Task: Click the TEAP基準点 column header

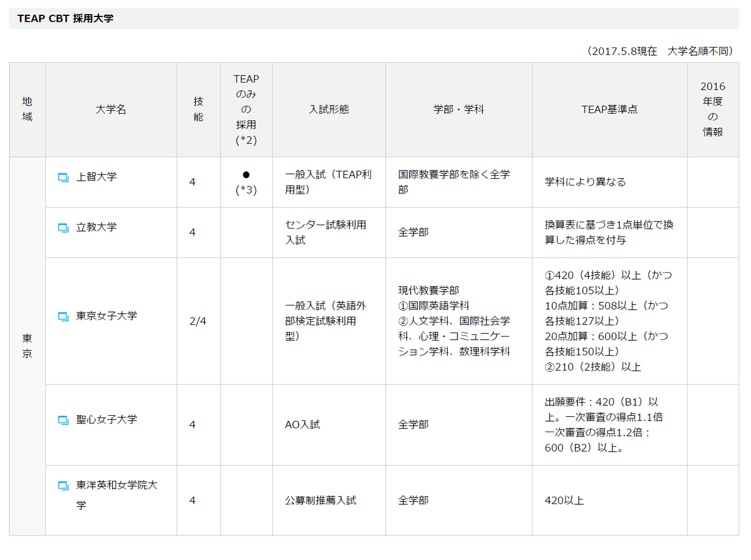Action: (610, 110)
